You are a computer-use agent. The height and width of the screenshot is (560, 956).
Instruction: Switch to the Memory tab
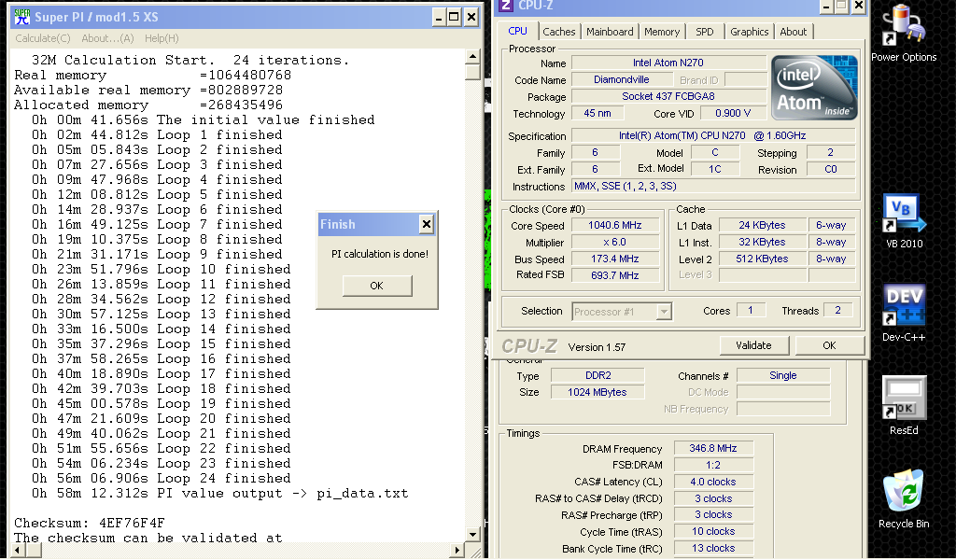pyautogui.click(x=662, y=32)
